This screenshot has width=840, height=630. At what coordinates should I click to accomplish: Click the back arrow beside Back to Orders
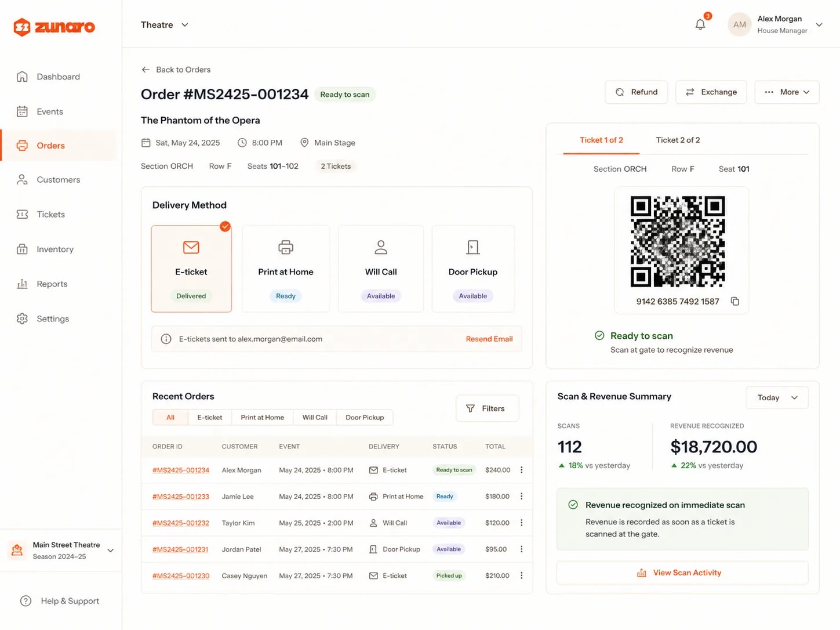(146, 70)
